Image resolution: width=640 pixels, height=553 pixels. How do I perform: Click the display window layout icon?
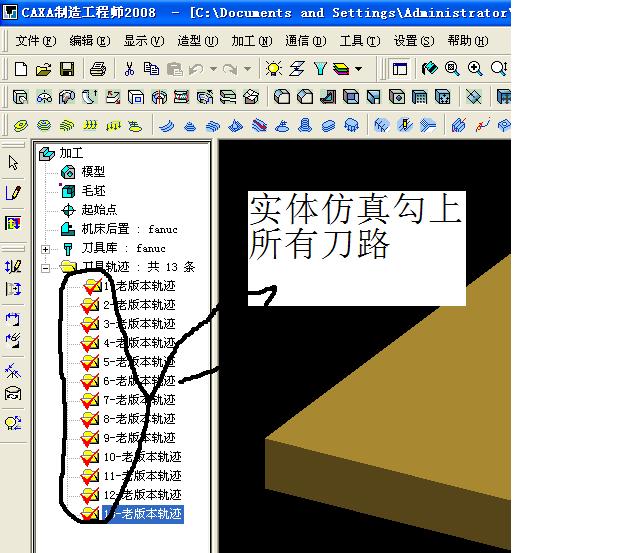(x=400, y=69)
